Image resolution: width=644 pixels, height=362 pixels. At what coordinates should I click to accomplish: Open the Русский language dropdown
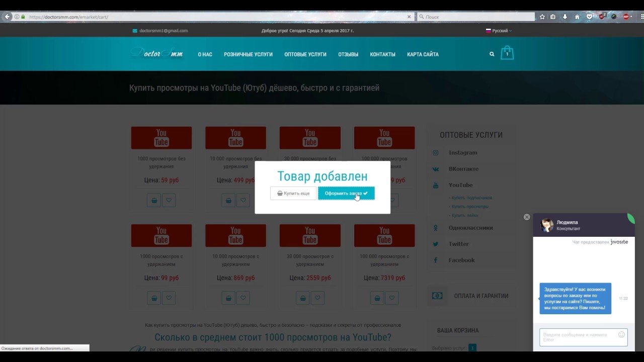pyautogui.click(x=499, y=31)
